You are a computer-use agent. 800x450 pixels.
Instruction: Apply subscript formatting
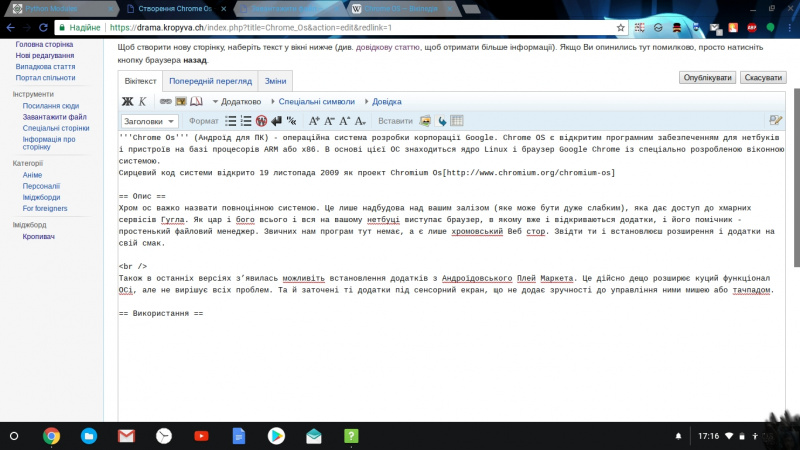click(x=360, y=121)
